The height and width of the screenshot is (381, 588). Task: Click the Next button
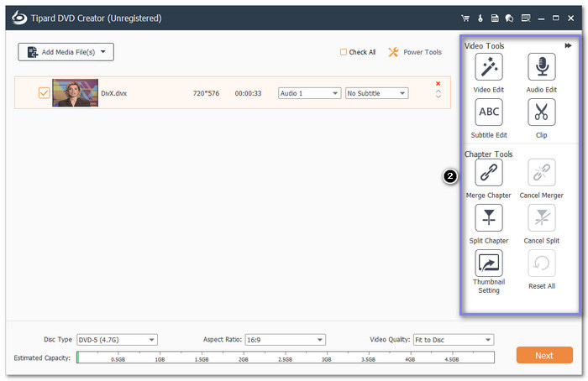click(x=544, y=355)
